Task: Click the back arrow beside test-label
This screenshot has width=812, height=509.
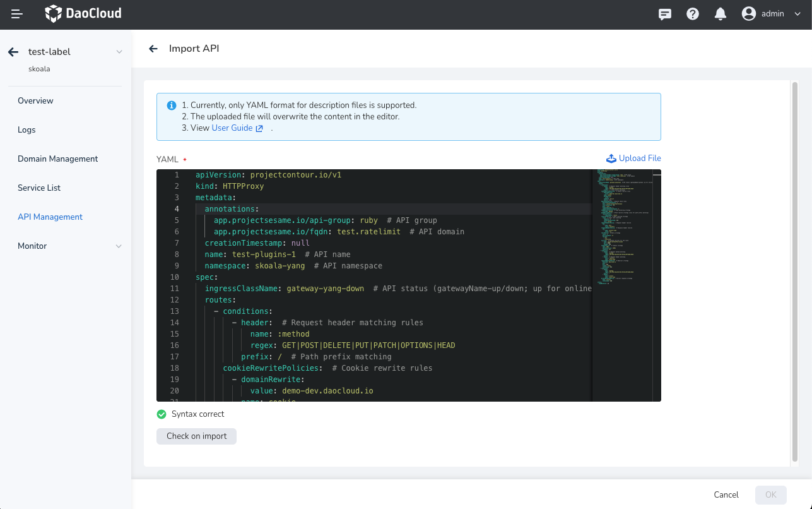Action: click(x=13, y=52)
